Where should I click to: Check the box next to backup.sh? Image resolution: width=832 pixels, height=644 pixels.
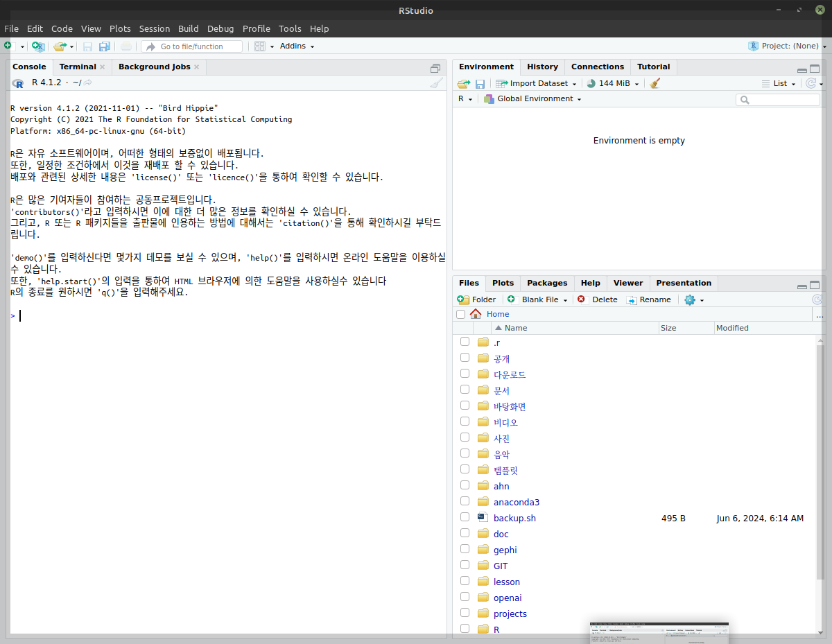(x=465, y=517)
